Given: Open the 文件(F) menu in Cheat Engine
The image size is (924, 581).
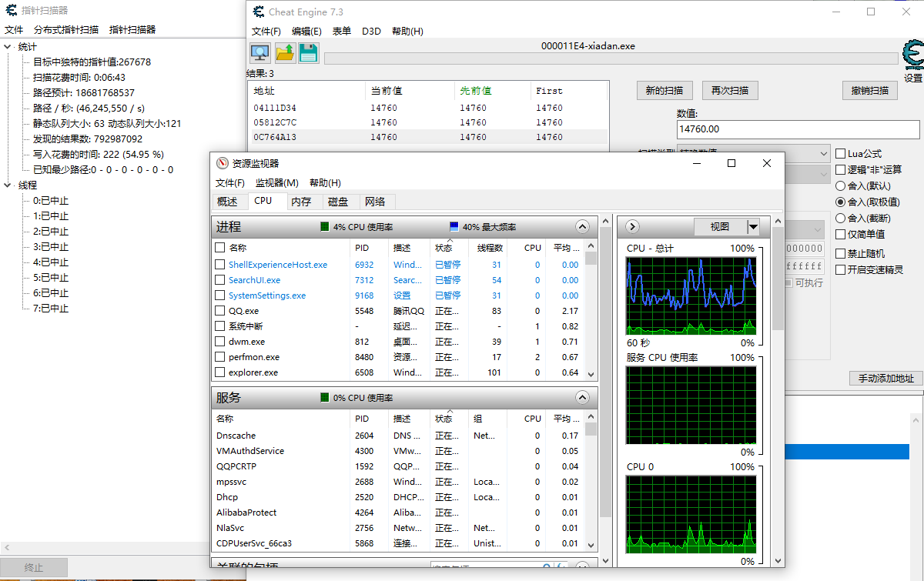Looking at the screenshot, I should [265, 31].
